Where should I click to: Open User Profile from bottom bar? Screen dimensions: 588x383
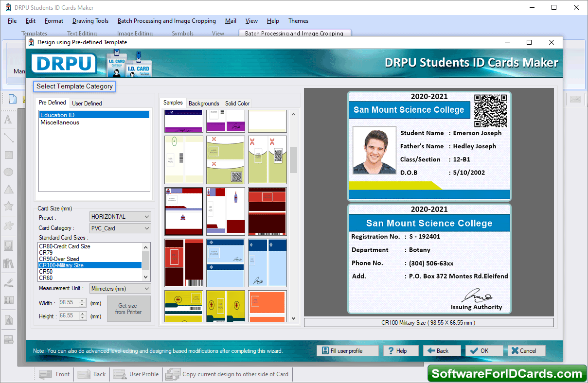tap(136, 374)
